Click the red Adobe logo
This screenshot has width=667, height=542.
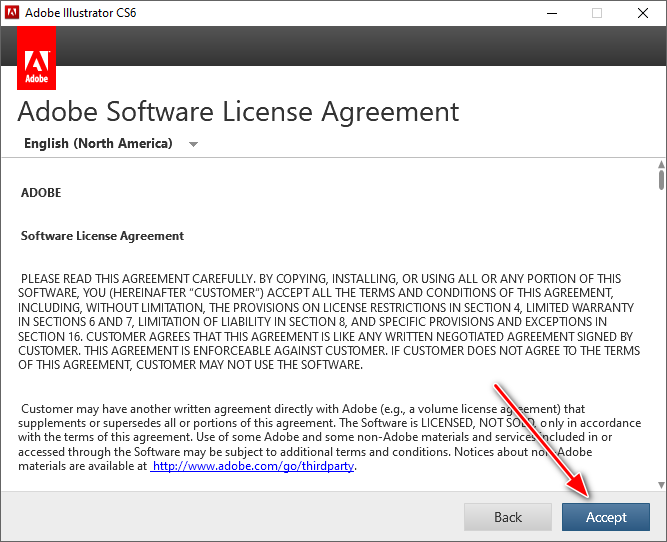point(37,59)
